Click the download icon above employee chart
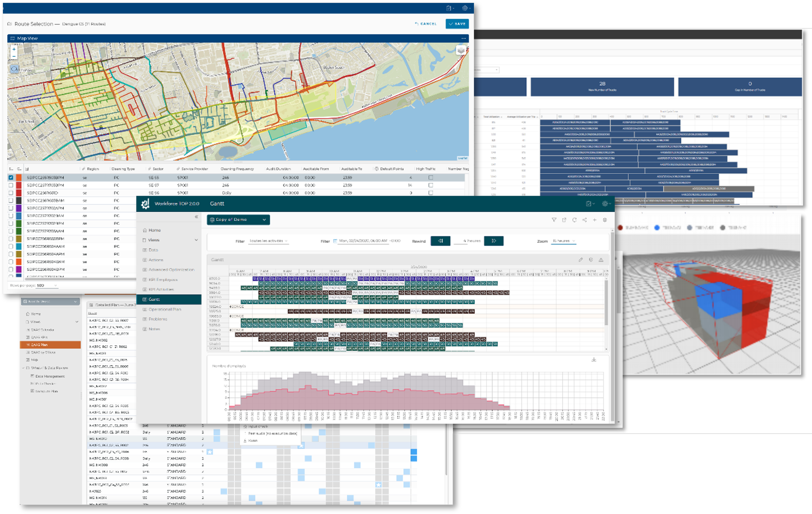The height and width of the screenshot is (514, 812). [x=594, y=360]
